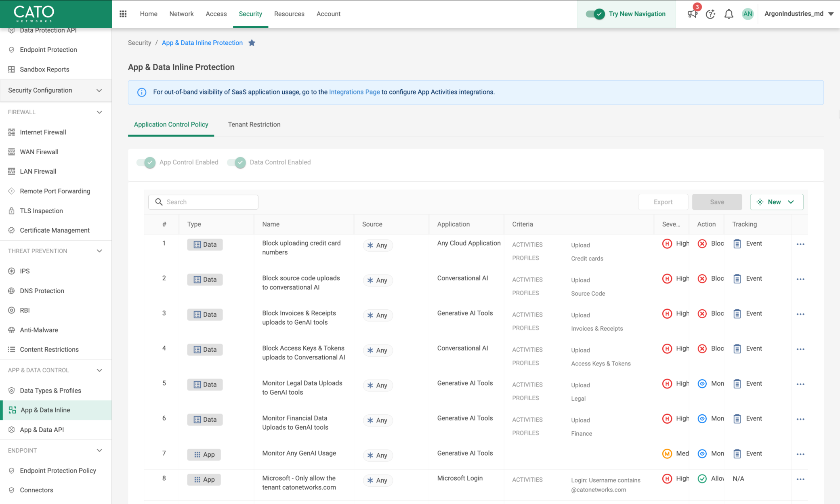Open row options for Monitor Any GenAI Usage
The image size is (840, 504).
[x=800, y=454]
